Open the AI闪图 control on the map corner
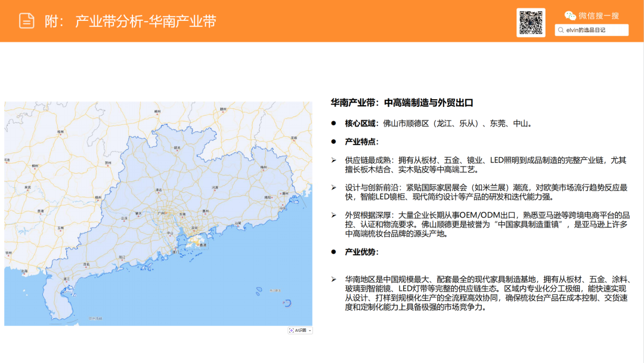This screenshot has height=363, width=644. coord(300,330)
